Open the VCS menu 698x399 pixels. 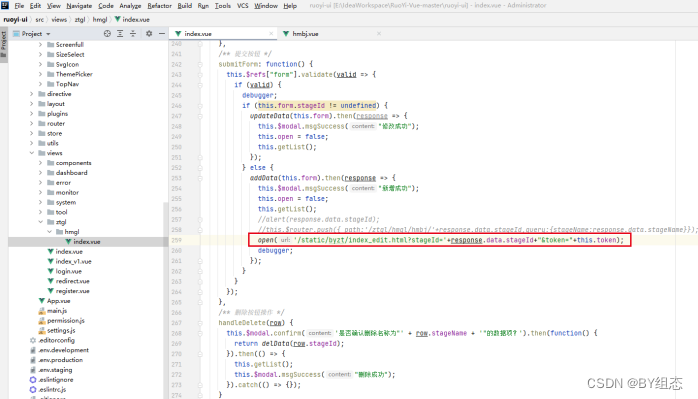point(243,6)
